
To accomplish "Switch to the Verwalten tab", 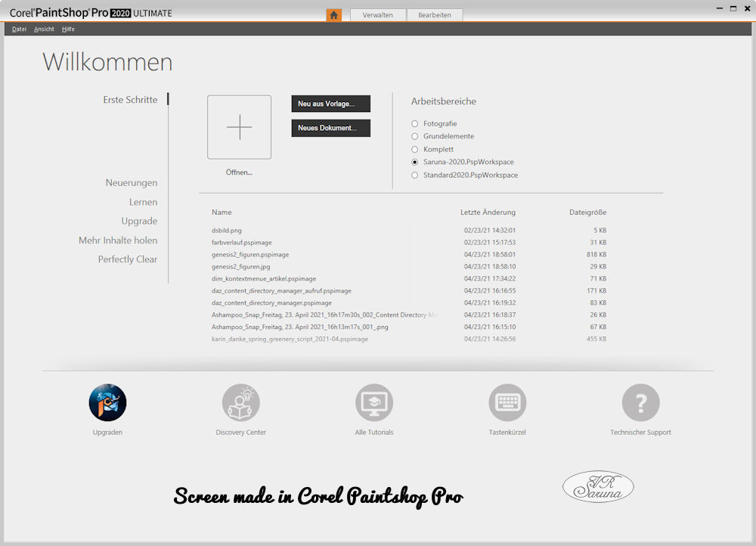I will coord(378,15).
